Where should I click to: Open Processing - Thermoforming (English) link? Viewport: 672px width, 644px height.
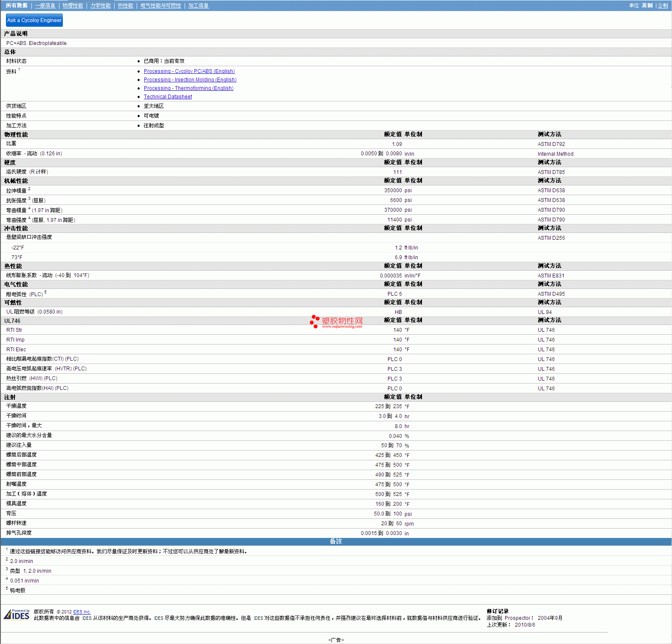click(x=188, y=88)
